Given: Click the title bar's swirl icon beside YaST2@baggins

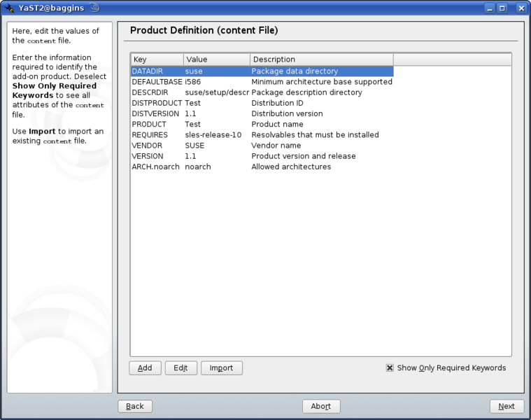Looking at the screenshot, I should 94,8.
